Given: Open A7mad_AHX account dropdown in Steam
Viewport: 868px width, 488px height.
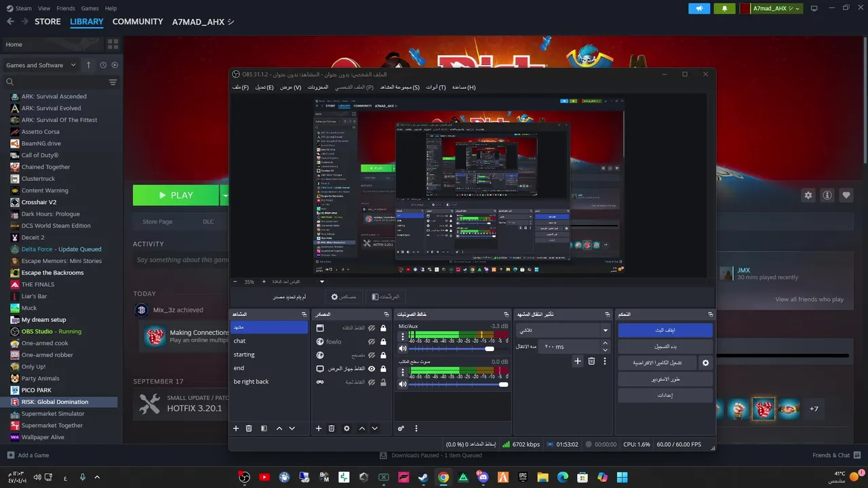Looking at the screenshot, I should (771, 8).
